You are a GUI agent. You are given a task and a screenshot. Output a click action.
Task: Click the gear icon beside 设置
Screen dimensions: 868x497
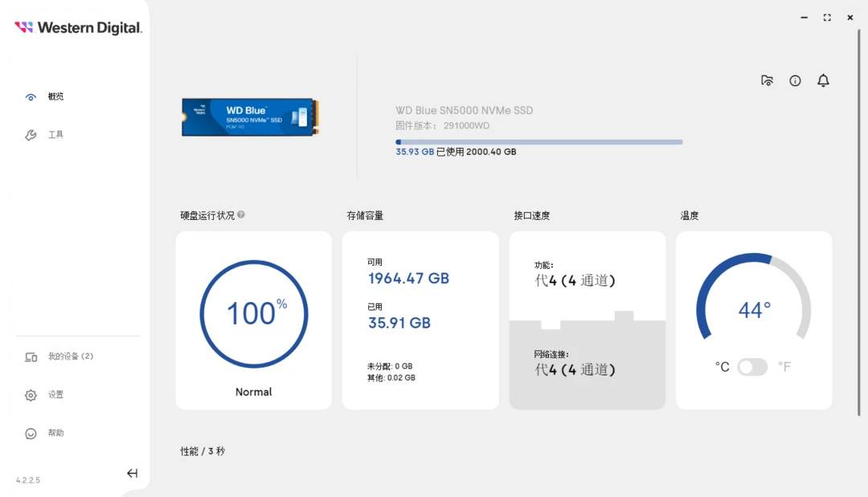pyautogui.click(x=31, y=395)
